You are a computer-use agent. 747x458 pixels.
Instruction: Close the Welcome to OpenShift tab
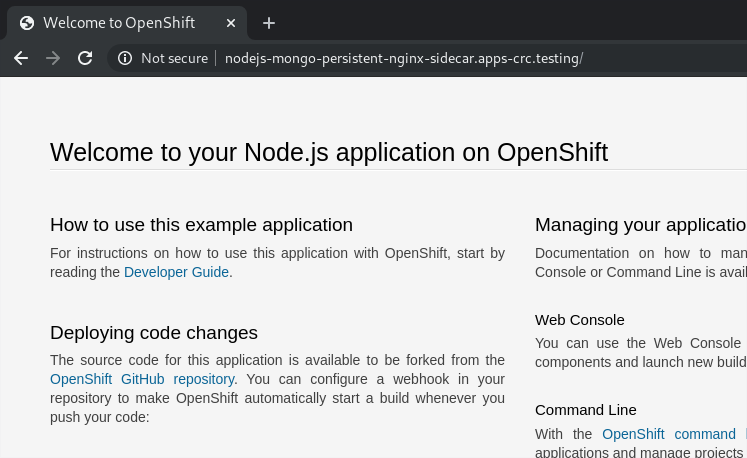tap(231, 23)
